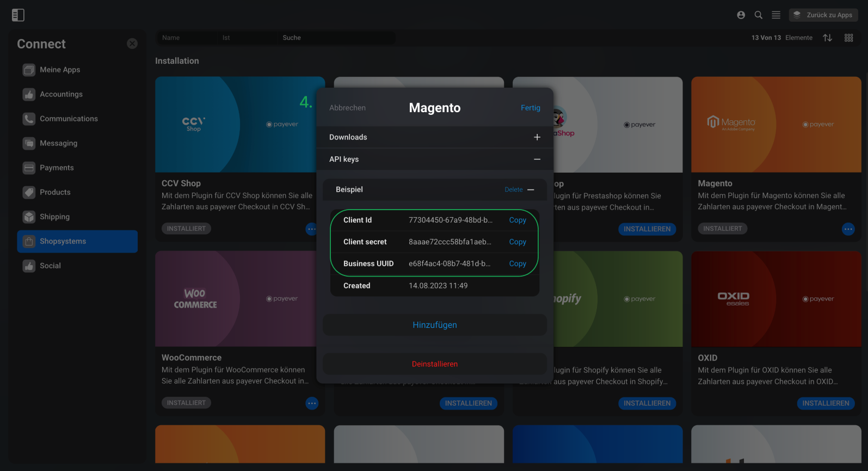Image resolution: width=868 pixels, height=471 pixels.
Task: Click INSTALLIERT badge on Magento card
Action: [722, 229]
